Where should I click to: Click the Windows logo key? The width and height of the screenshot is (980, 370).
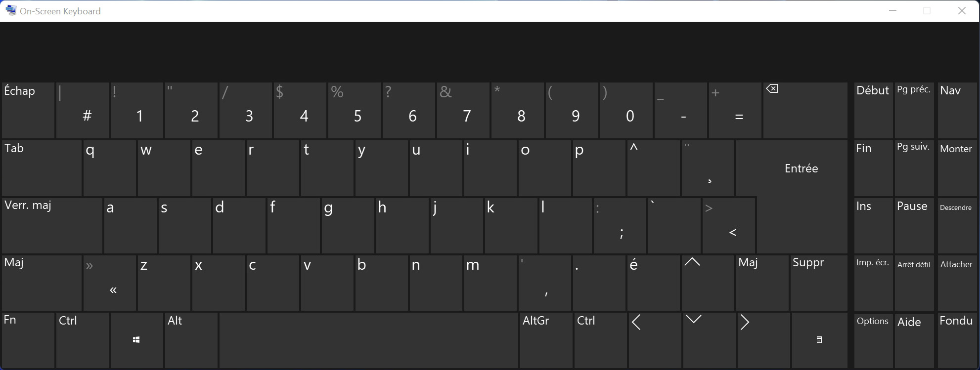(136, 340)
